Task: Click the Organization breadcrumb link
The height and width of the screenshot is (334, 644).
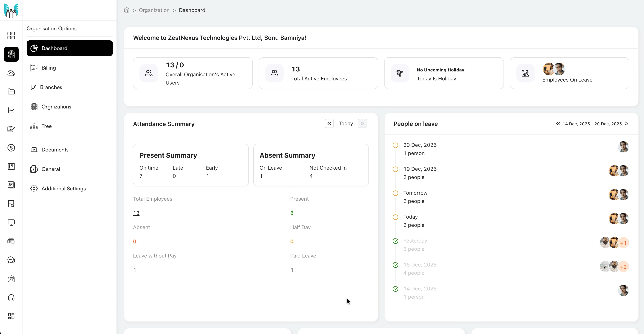Action: pos(154,10)
